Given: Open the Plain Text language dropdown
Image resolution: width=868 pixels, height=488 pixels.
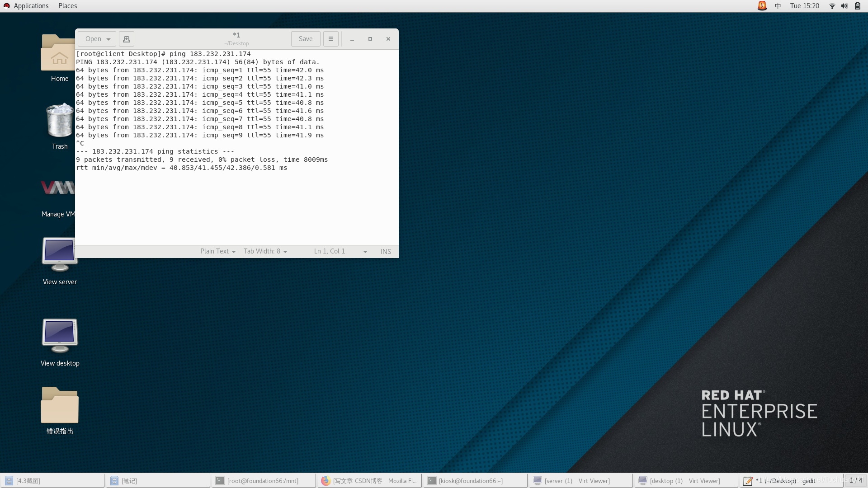Looking at the screenshot, I should click(218, 251).
